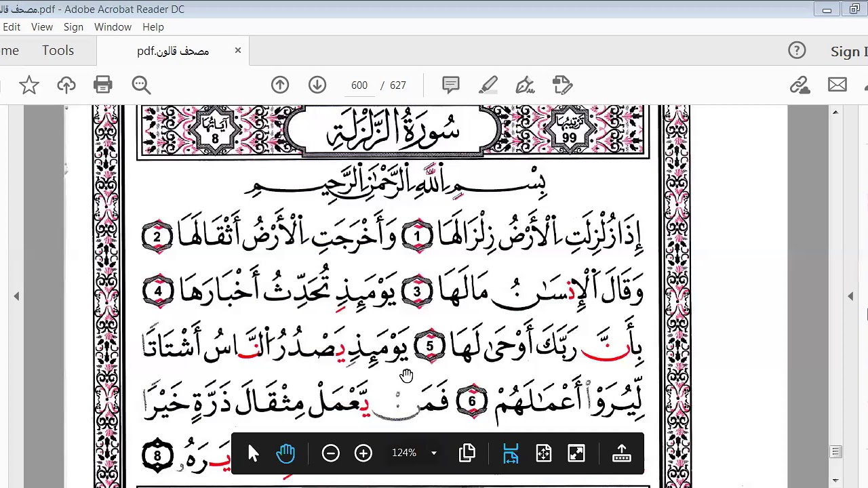The image size is (868, 488).
Task: Dock the floating toolbar to top
Action: pos(622,453)
